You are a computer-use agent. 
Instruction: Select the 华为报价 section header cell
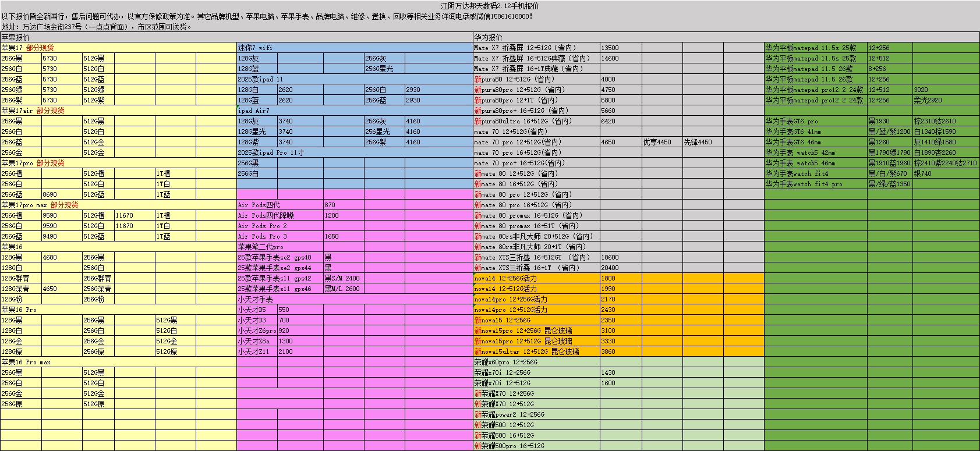[488, 37]
